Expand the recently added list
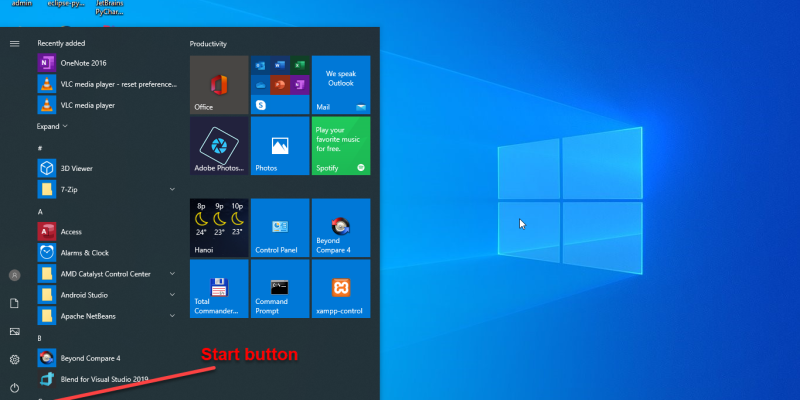This screenshot has height=400, width=800. pos(52,127)
